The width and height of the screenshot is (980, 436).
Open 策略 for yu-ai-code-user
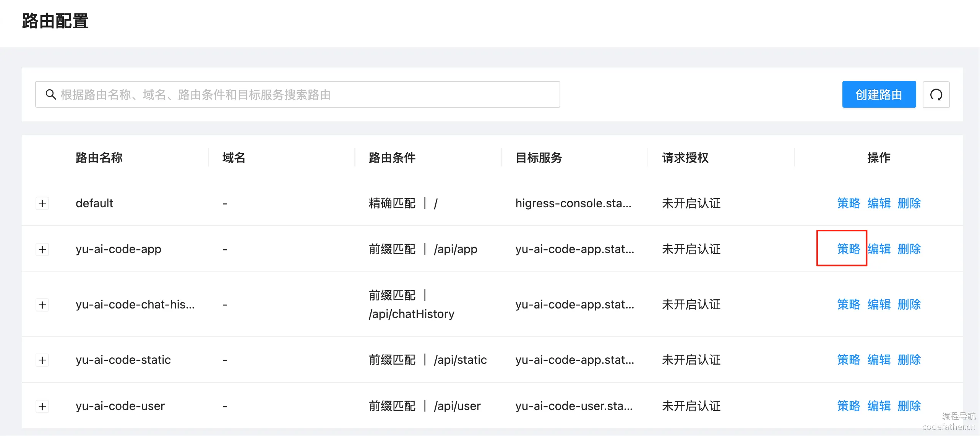click(x=849, y=406)
